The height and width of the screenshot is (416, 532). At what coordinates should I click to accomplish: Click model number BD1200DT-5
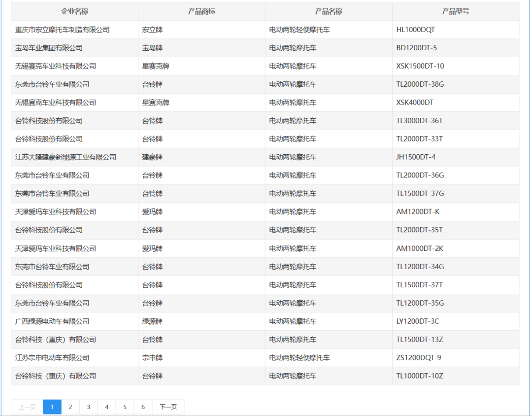click(x=416, y=48)
